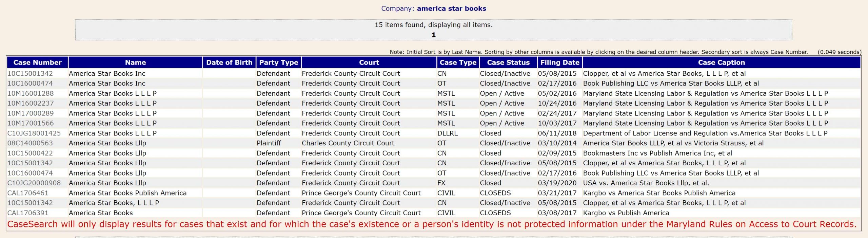Sort by Case Caption header
868x238 pixels.
tap(721, 62)
